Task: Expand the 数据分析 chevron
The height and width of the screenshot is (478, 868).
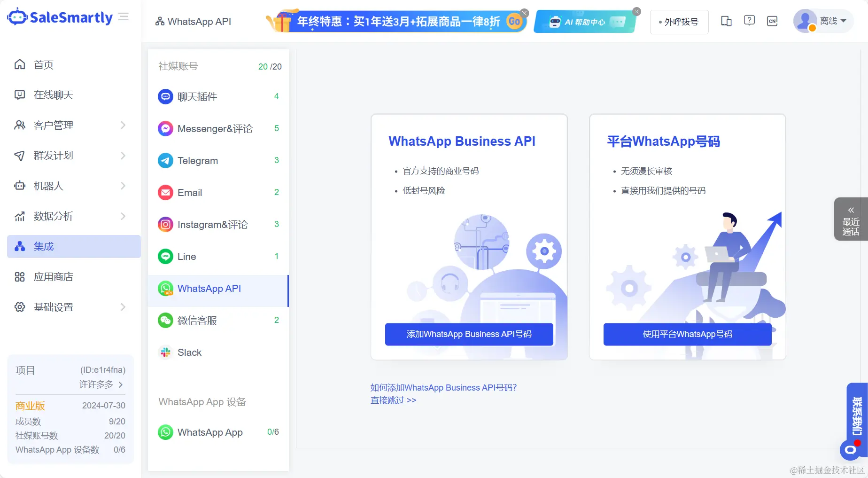Action: [x=123, y=216]
